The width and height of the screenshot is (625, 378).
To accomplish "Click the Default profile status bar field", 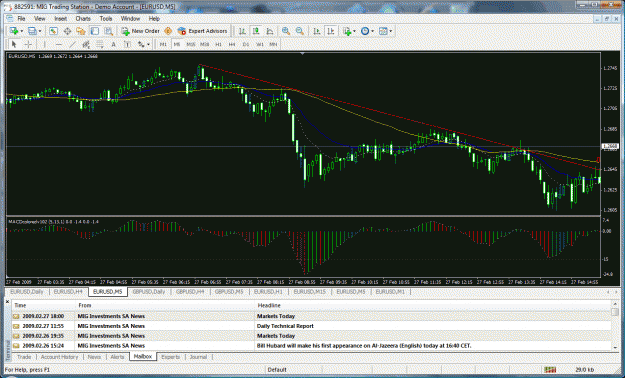I will click(277, 370).
